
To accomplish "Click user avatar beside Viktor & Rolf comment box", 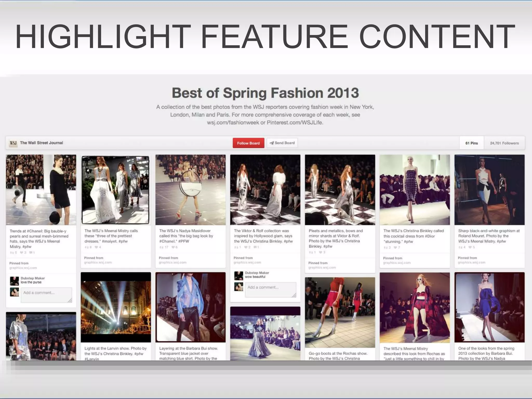I will pos(238,287).
